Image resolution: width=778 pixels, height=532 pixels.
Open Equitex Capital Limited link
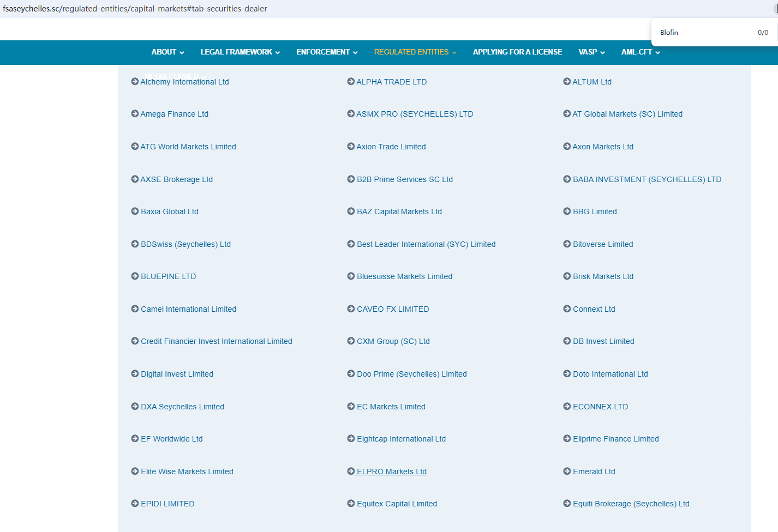tap(397, 504)
